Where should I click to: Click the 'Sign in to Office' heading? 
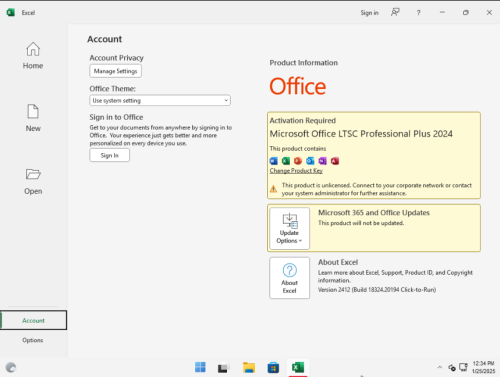pos(116,117)
